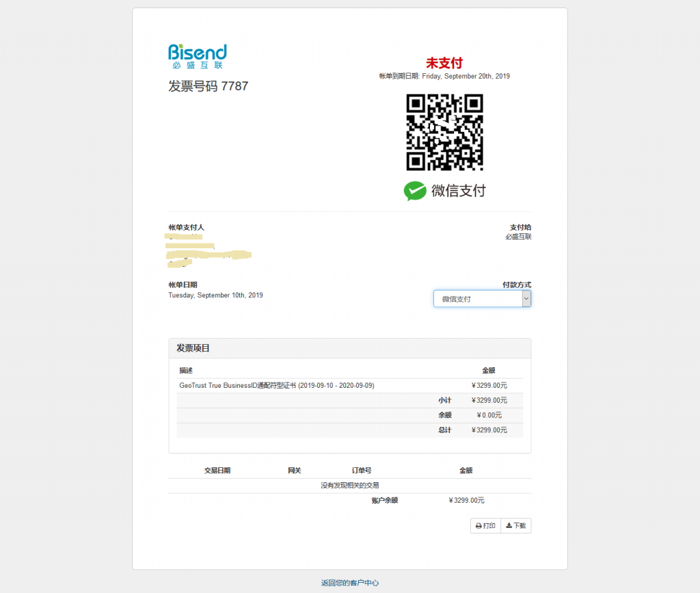
Task: Click the 描述 column header
Action: point(186,370)
